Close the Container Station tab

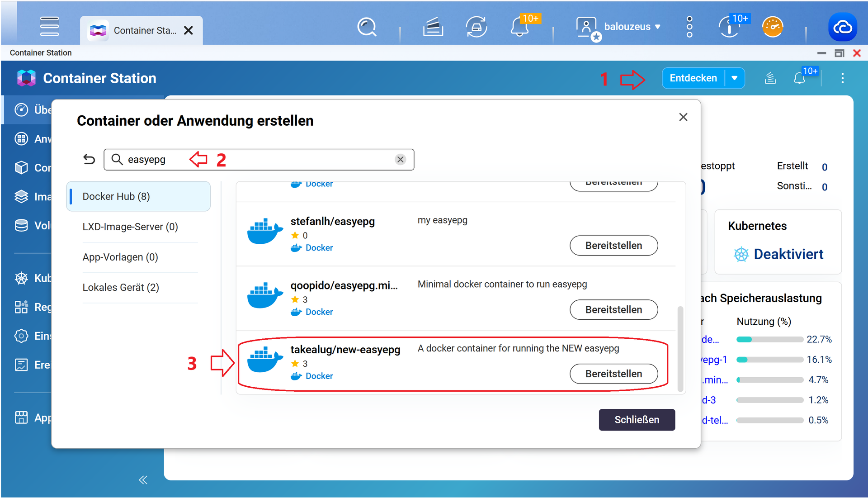click(x=189, y=30)
